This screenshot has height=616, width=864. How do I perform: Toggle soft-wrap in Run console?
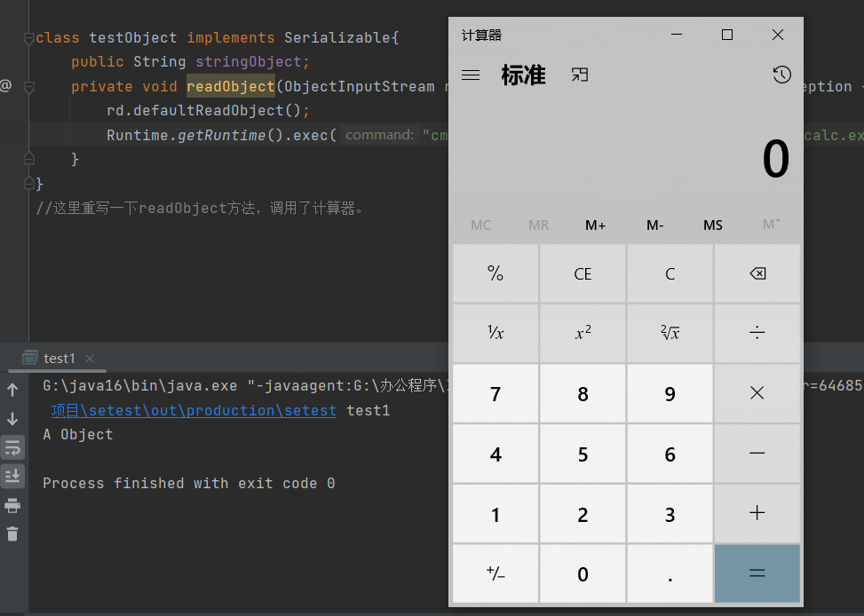pos(12,447)
